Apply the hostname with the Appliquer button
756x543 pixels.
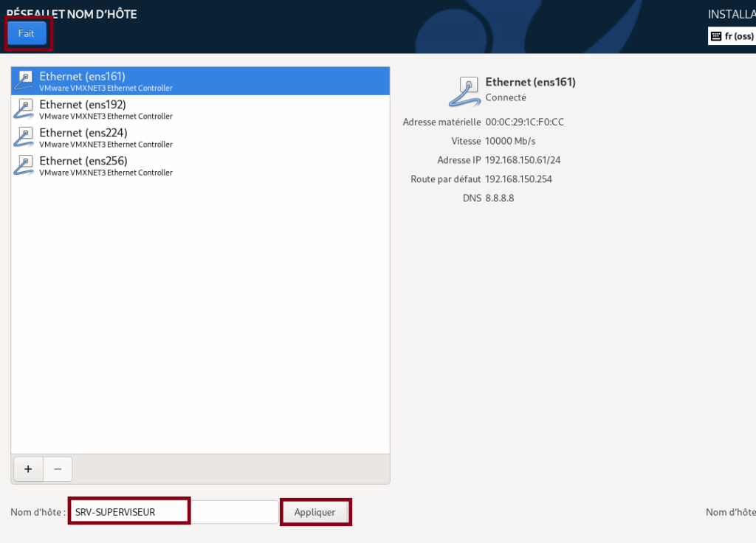(316, 511)
